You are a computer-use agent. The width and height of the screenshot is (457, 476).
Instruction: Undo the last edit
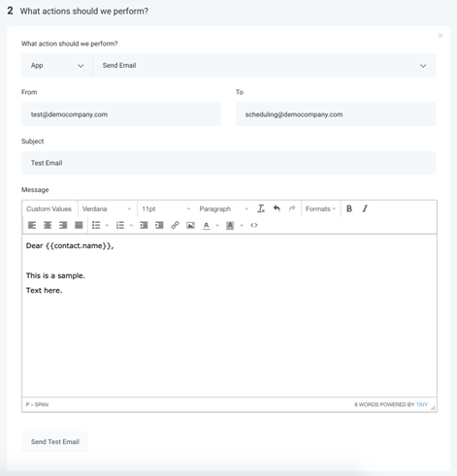coord(277,208)
